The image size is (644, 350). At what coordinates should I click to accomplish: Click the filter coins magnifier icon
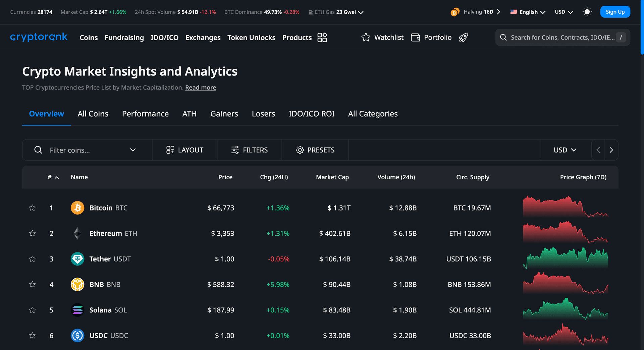pos(38,150)
